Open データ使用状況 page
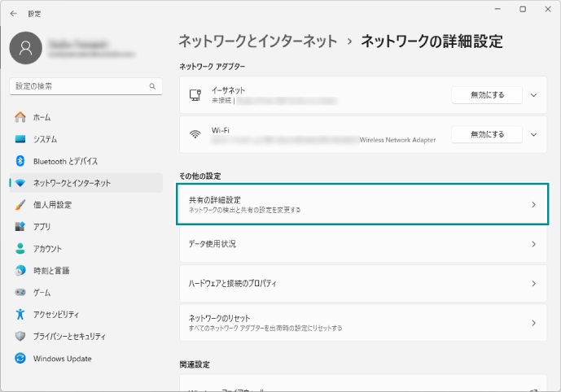 point(362,244)
